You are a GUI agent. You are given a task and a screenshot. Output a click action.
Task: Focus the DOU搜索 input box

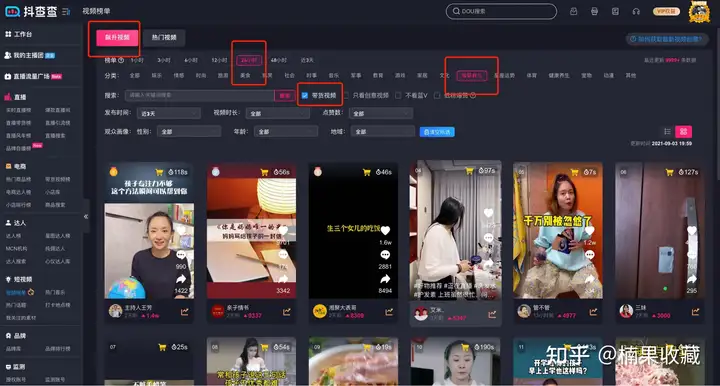[x=501, y=11]
